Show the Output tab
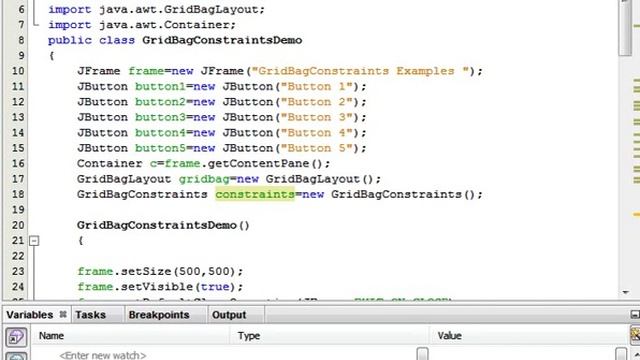The height and width of the screenshot is (360, 640). click(229, 315)
